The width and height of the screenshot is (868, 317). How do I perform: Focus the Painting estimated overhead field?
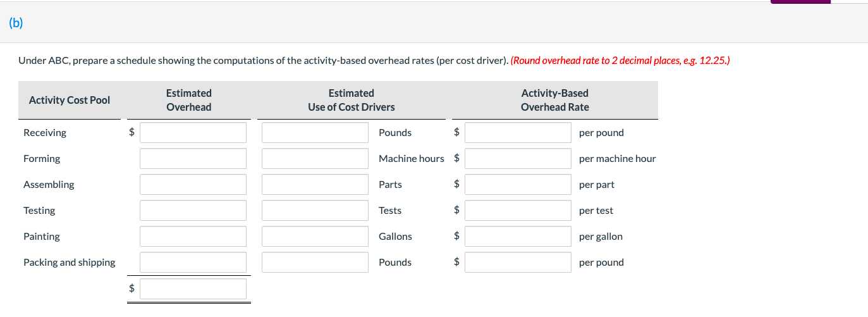point(193,237)
